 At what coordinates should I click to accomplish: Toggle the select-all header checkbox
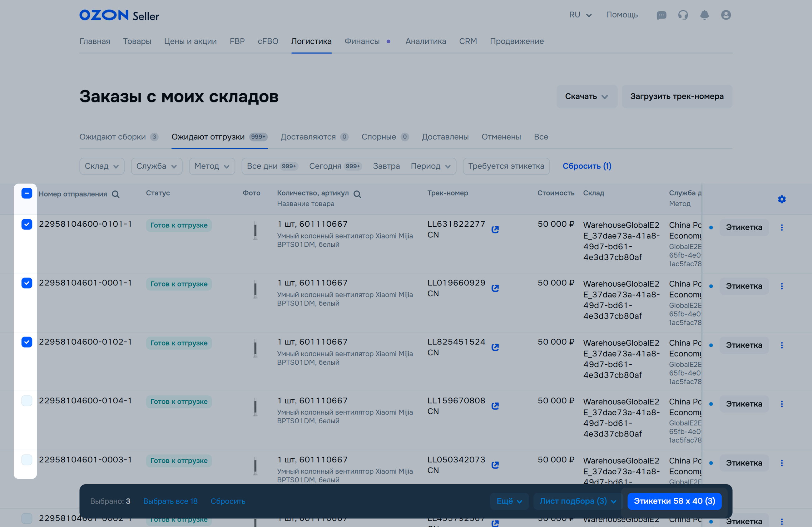coord(27,193)
